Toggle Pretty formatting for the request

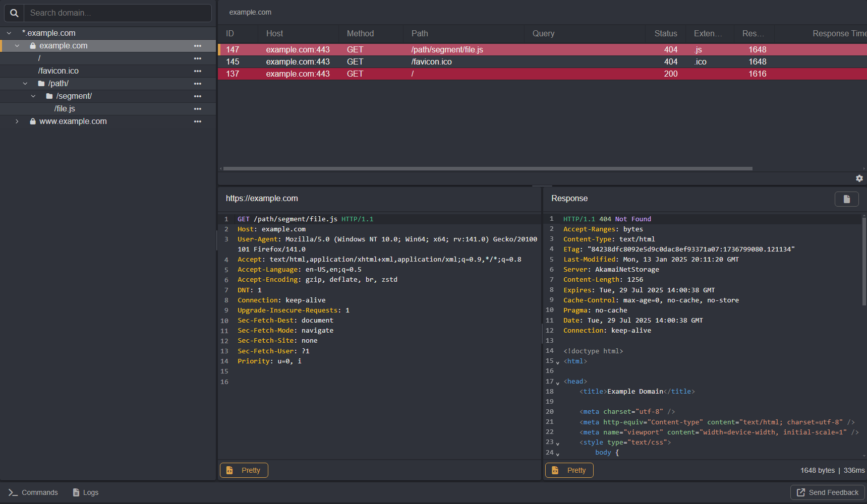pyautogui.click(x=244, y=470)
